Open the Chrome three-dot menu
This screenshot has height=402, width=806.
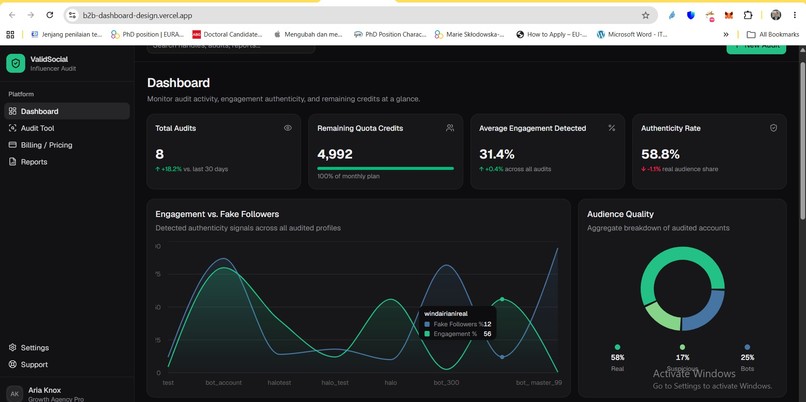tap(795, 15)
